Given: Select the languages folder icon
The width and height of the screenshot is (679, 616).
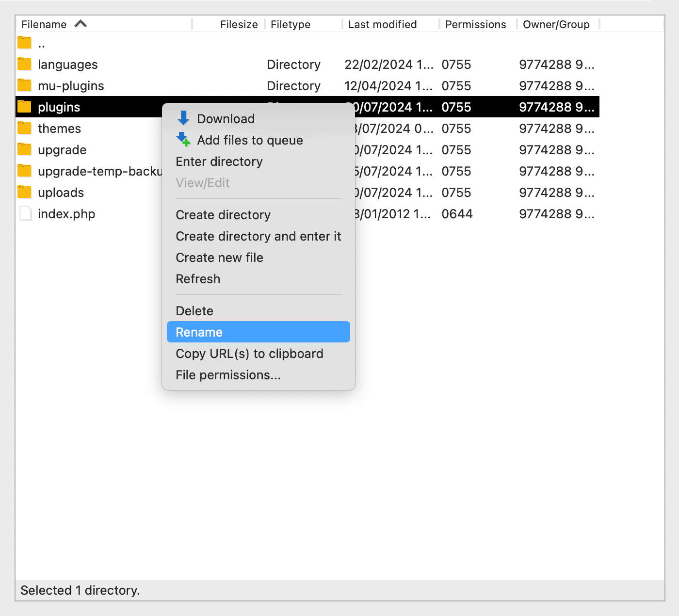Looking at the screenshot, I should [24, 64].
